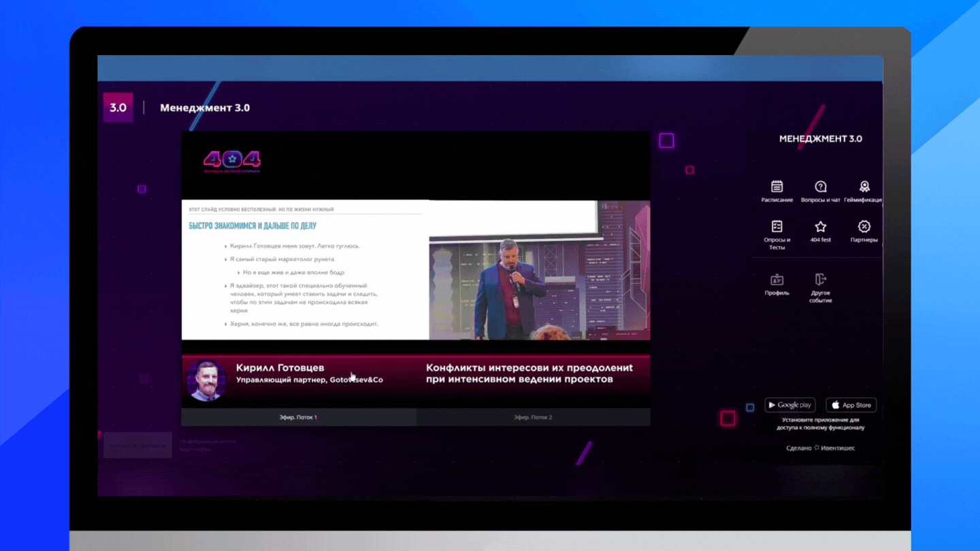Open the Профиль ID card icon
Image resolution: width=980 pixels, height=551 pixels.
click(777, 280)
